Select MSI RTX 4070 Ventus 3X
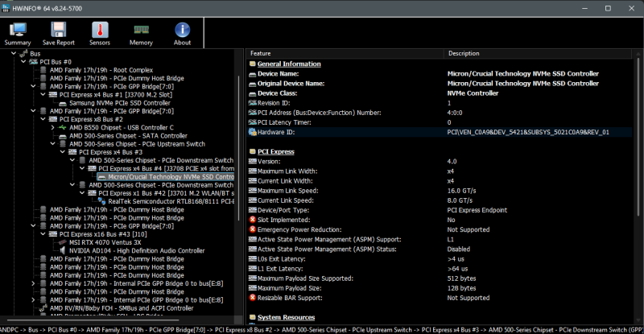Image resolution: width=644 pixels, height=334 pixels. [x=105, y=242]
